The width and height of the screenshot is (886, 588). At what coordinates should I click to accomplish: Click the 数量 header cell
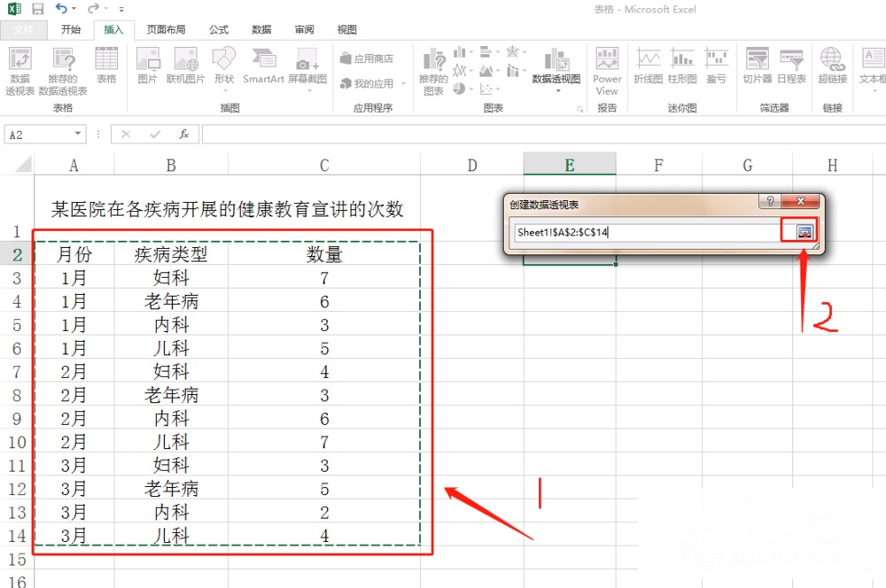[x=324, y=254]
